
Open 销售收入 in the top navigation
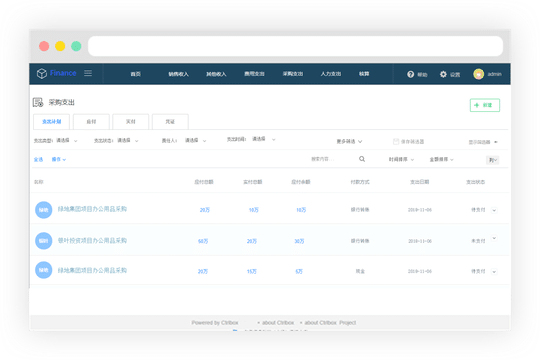[178, 74]
